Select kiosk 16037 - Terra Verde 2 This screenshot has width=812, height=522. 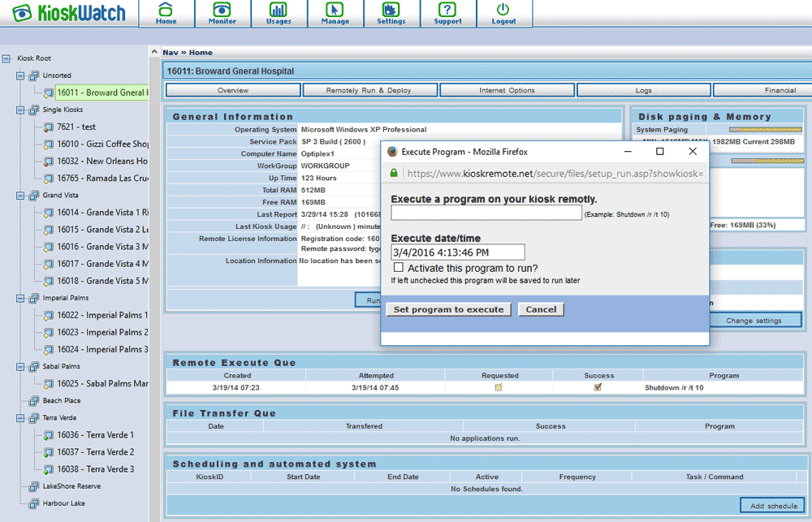click(x=96, y=452)
